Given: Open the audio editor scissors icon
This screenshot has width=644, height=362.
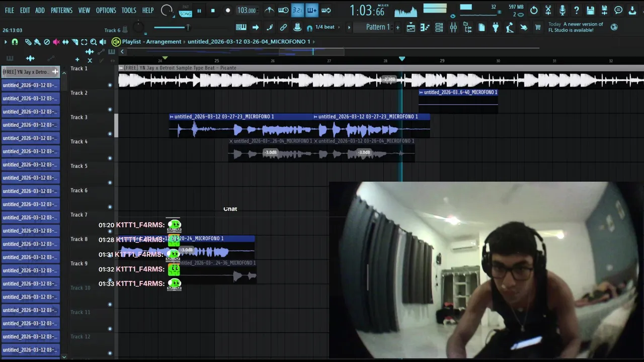Looking at the screenshot, I should coord(548,10).
